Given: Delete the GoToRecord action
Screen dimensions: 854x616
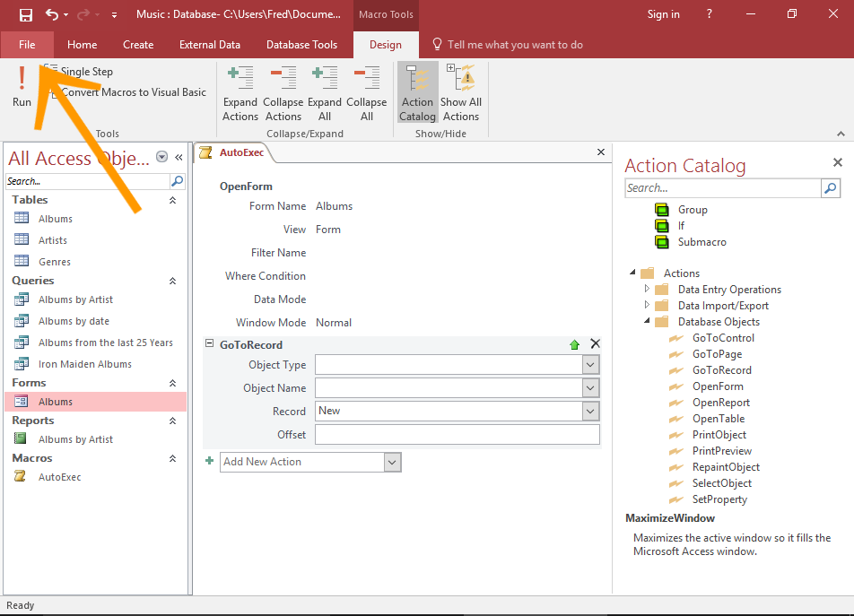Looking at the screenshot, I should click(x=596, y=343).
